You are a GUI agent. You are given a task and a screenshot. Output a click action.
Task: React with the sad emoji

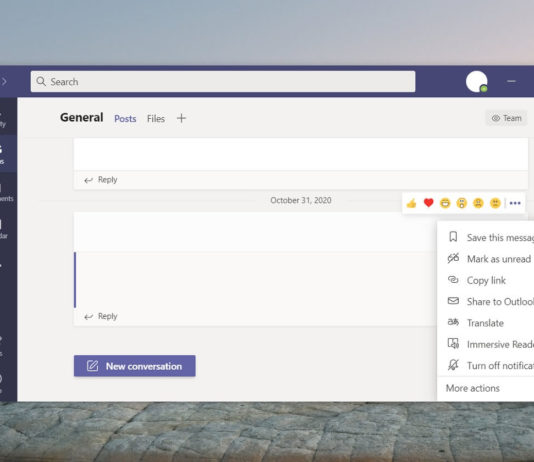pos(478,203)
